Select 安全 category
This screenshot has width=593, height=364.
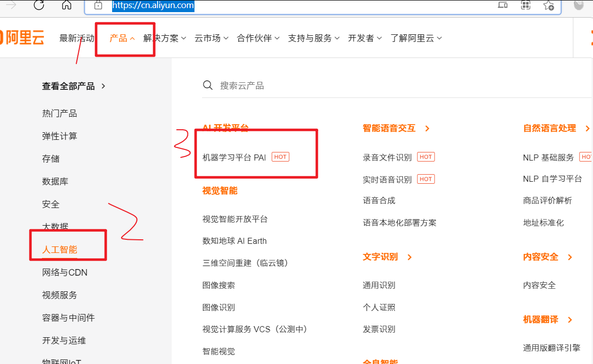(x=51, y=204)
